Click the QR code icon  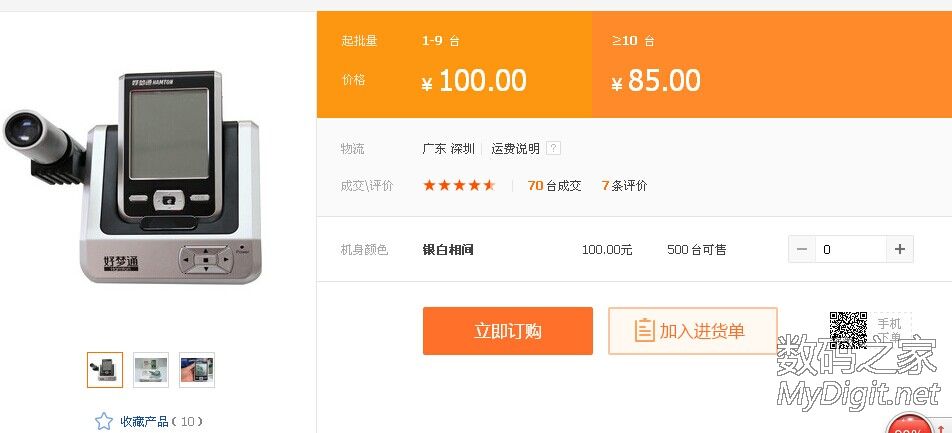click(x=848, y=330)
